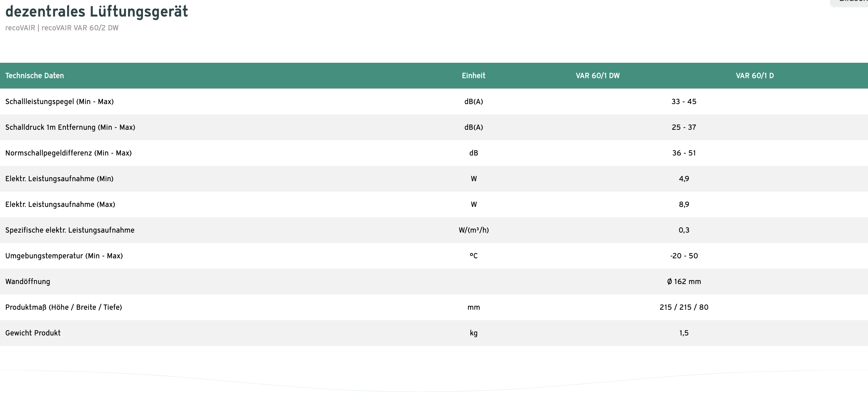Click the value '1,5'
868x404 pixels.
point(684,333)
